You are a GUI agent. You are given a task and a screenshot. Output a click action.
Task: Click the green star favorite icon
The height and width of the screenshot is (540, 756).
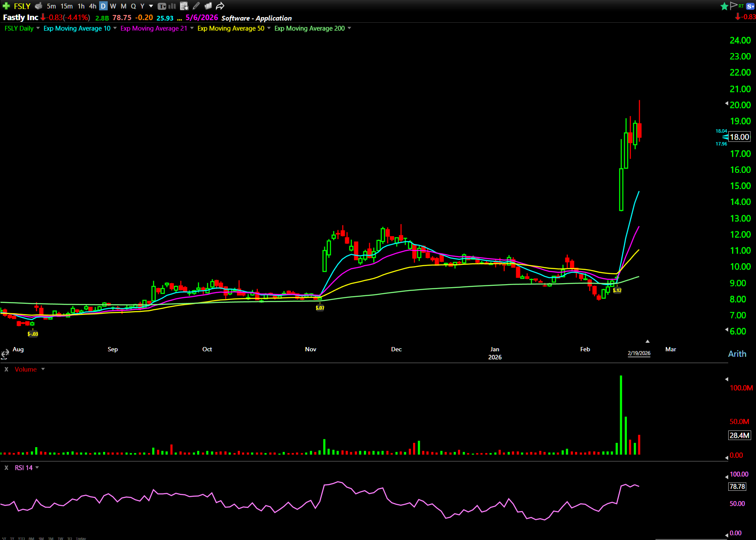coord(724,6)
